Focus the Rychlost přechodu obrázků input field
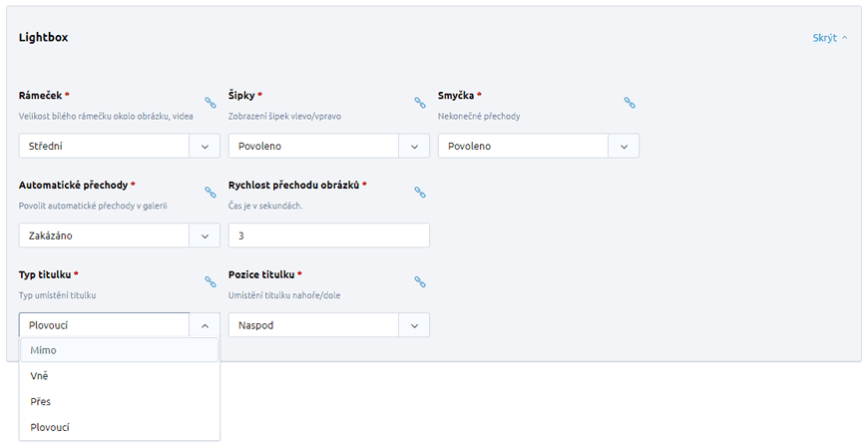Image resolution: width=868 pixels, height=448 pixels. pyautogui.click(x=329, y=235)
